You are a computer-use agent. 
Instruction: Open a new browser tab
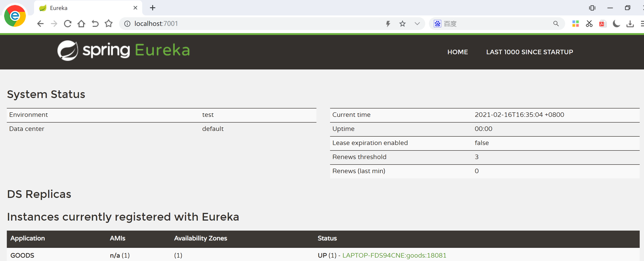point(152,8)
